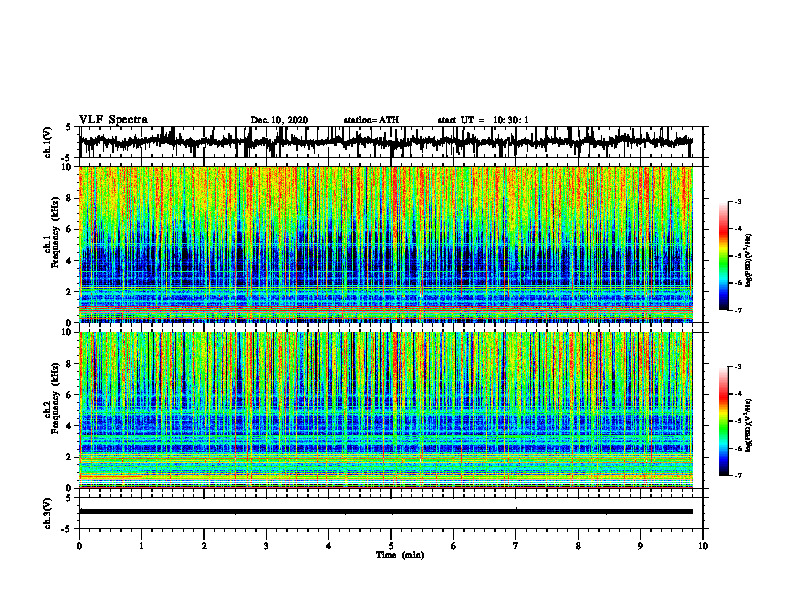The width and height of the screenshot is (792, 612).
Task: Click the ch.1 spectrogram panel
Action: click(386, 244)
